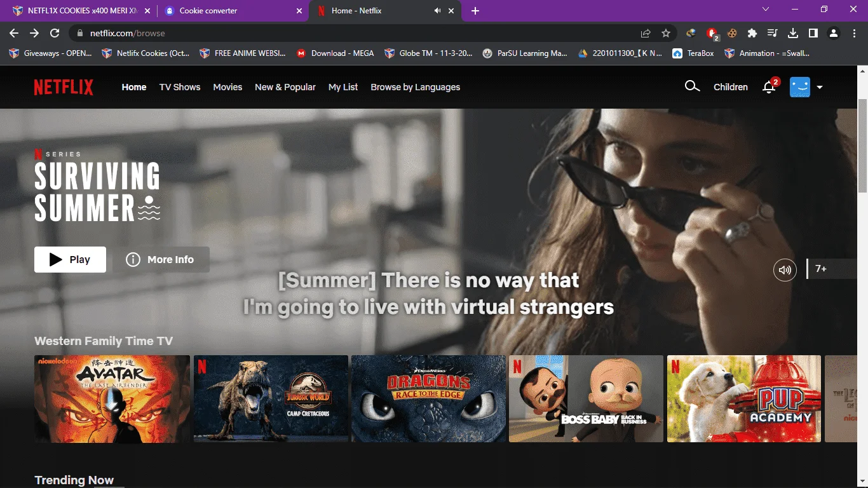Click the blue smiley profile avatar
This screenshot has width=868, height=488.
pos(799,87)
